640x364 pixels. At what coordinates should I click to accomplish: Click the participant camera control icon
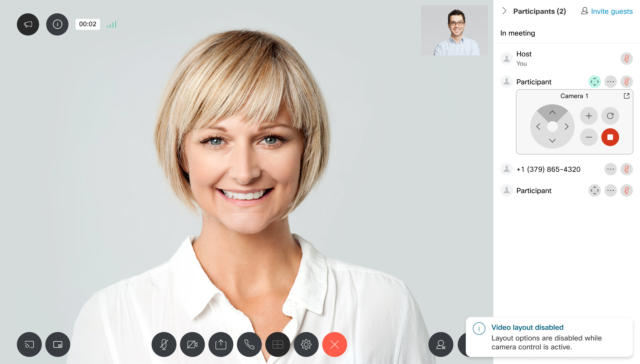[595, 82]
